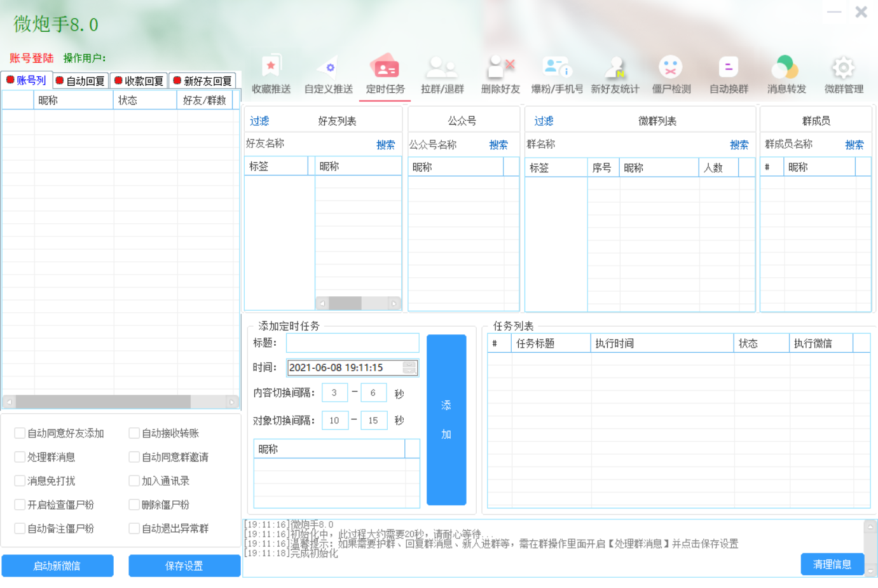Enable 自动接收转账 checkbox
The image size is (878, 588).
pos(134,433)
